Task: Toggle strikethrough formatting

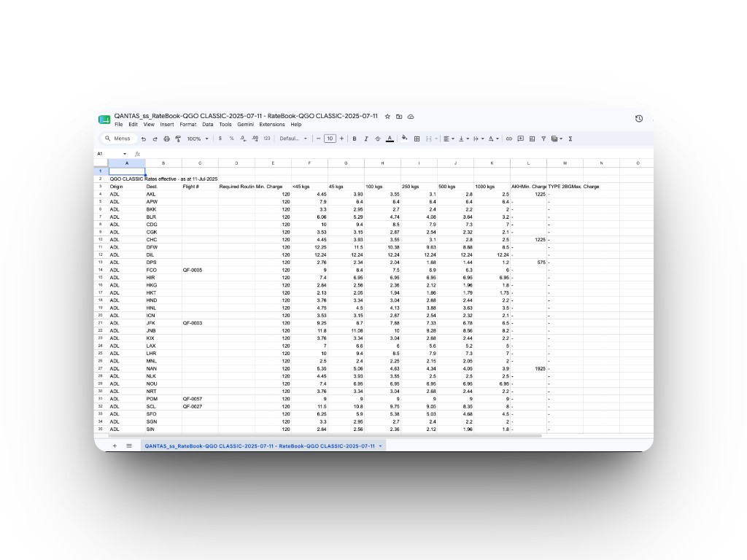Action: pos(377,139)
